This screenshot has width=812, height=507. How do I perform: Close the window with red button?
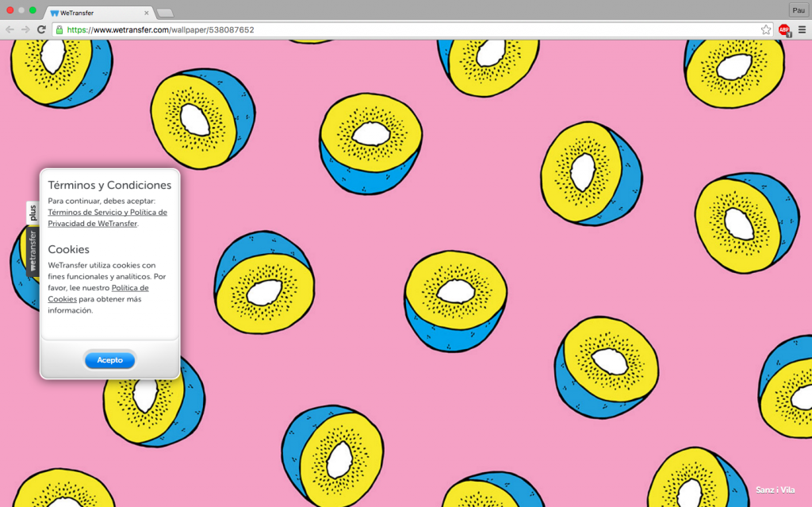tap(10, 10)
